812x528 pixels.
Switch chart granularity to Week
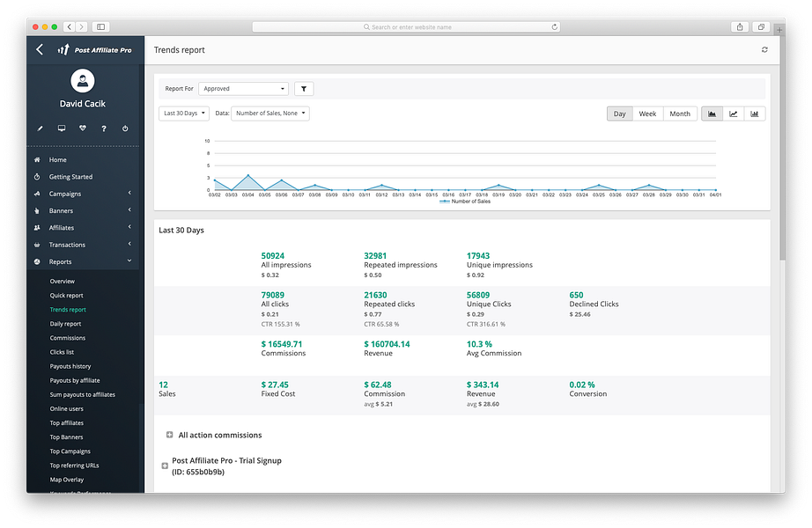[x=648, y=113]
